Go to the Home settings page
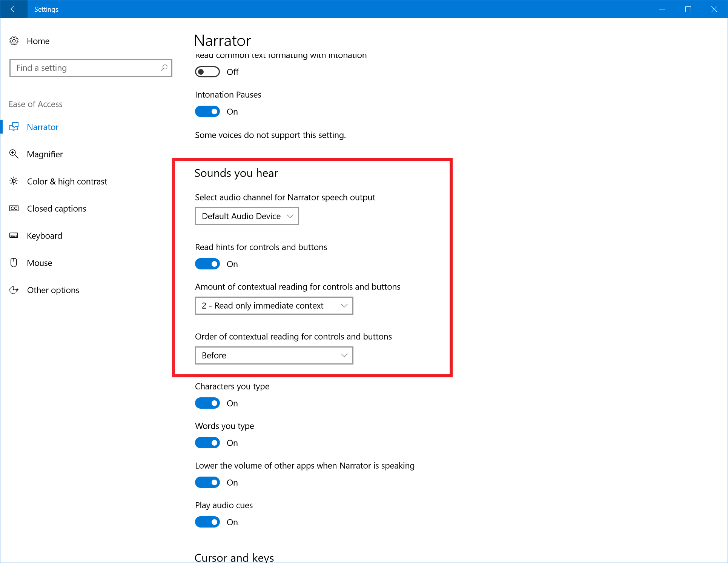728x563 pixels. 38,41
